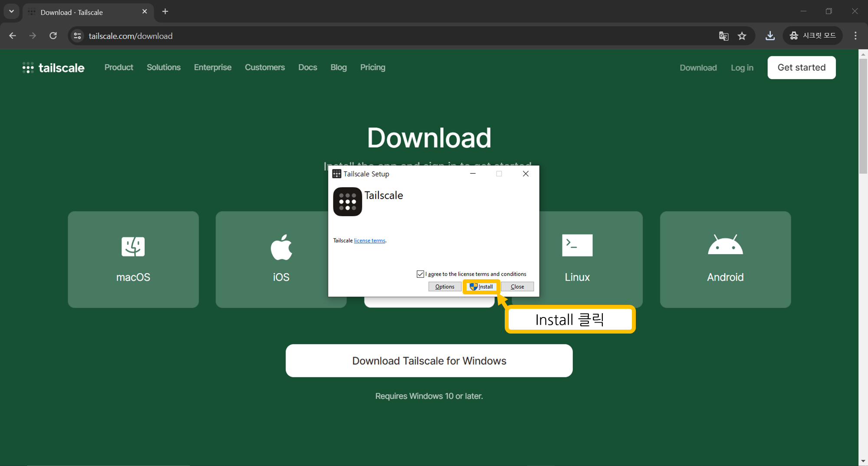This screenshot has width=868, height=466.
Task: Click Get started button
Action: [x=802, y=67]
